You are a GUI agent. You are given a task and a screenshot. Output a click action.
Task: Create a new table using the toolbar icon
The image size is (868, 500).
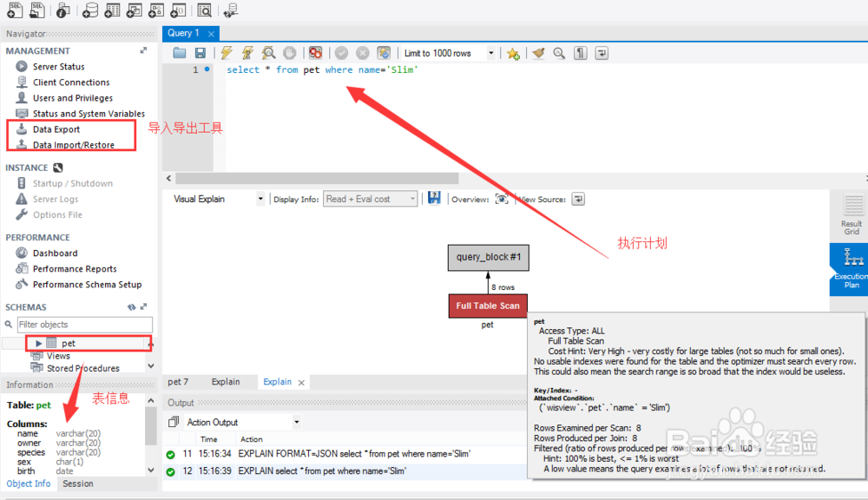111,10
